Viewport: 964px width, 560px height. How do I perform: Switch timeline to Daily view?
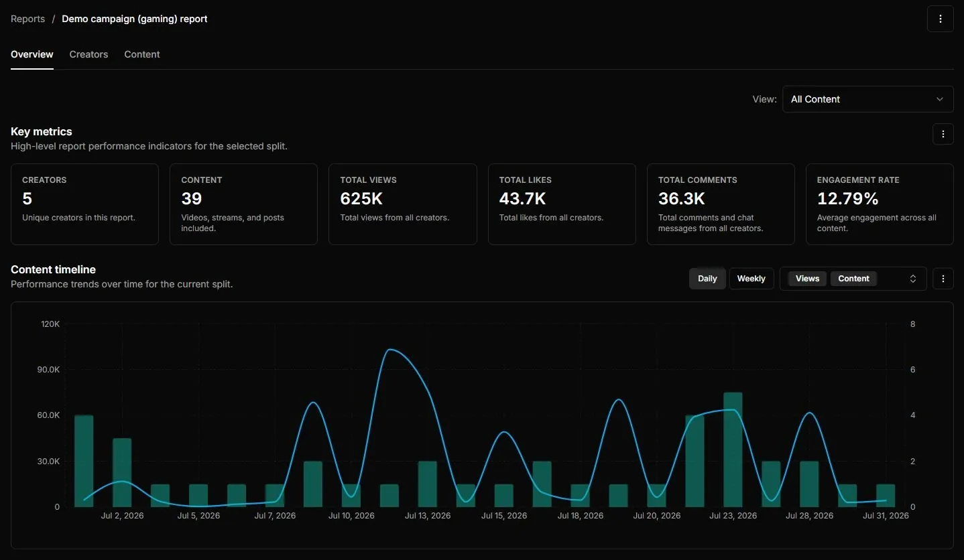point(707,279)
